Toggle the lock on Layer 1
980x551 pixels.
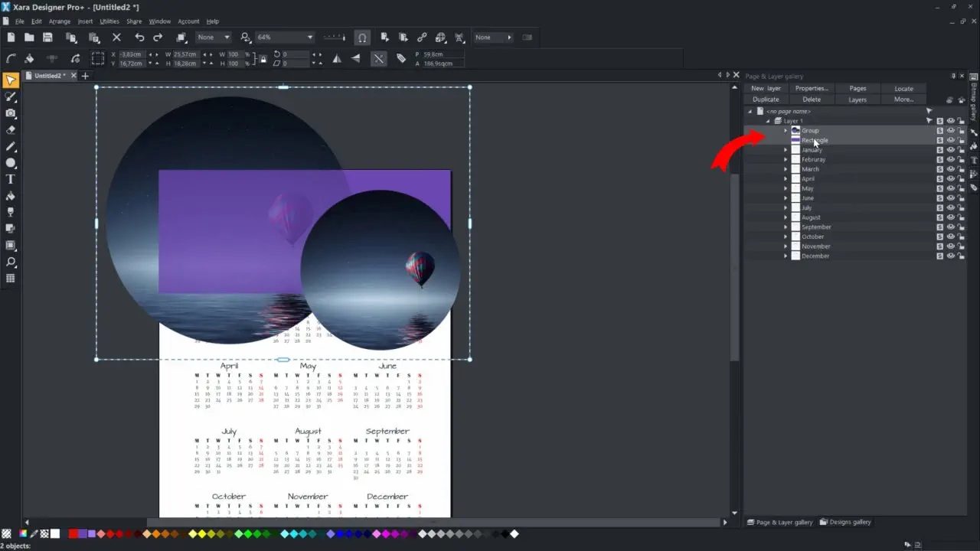(961, 121)
